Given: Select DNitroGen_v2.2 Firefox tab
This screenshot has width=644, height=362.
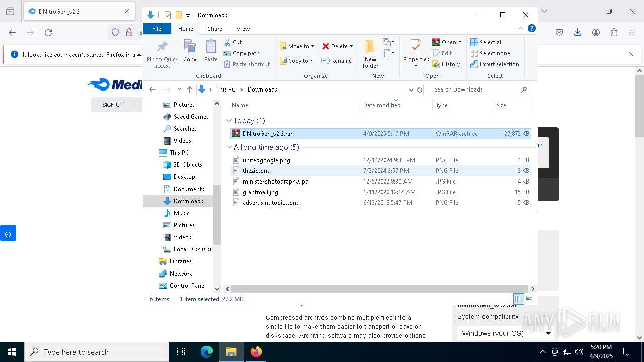Looking at the screenshot, I should click(x=78, y=11).
